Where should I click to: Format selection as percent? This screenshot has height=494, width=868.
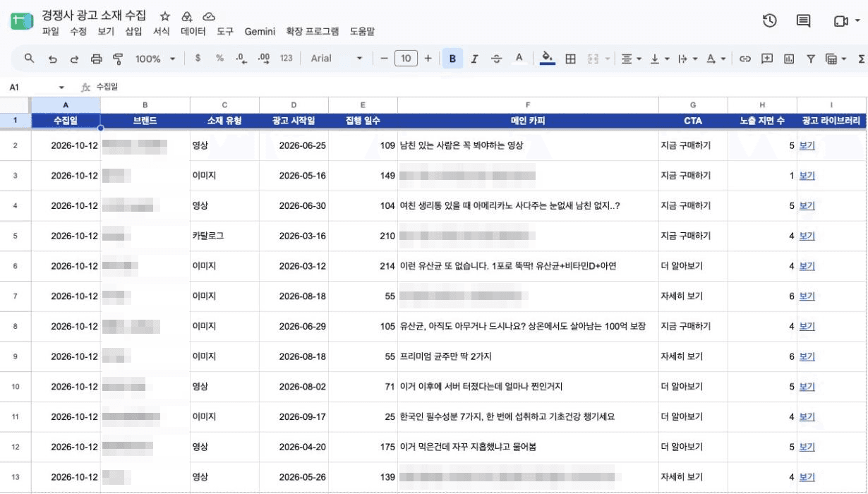click(x=219, y=59)
